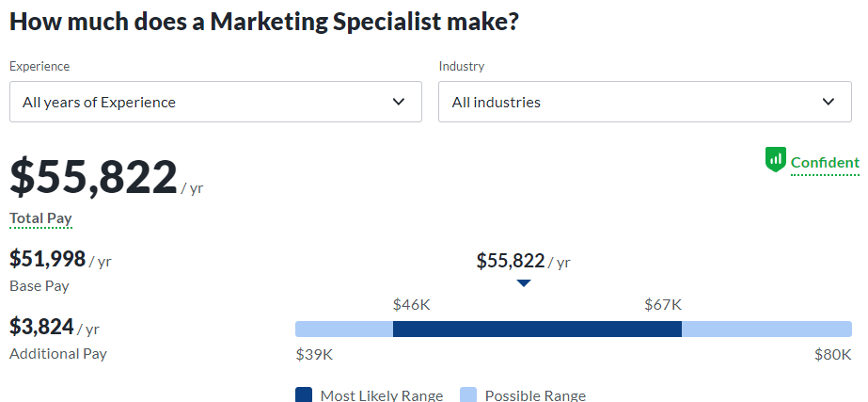
Task: Click the $55,822 total pay figure
Action: [x=93, y=177]
